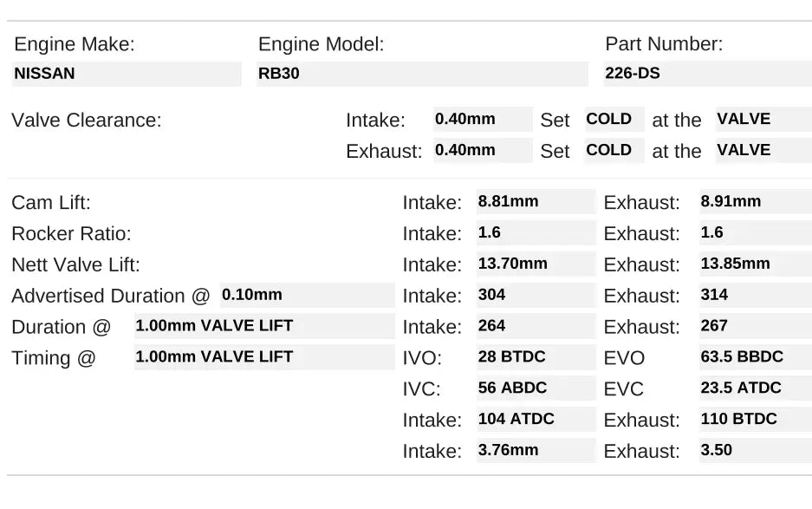
Task: Click the COLD field in the Intake clearance row
Action: click(x=614, y=120)
